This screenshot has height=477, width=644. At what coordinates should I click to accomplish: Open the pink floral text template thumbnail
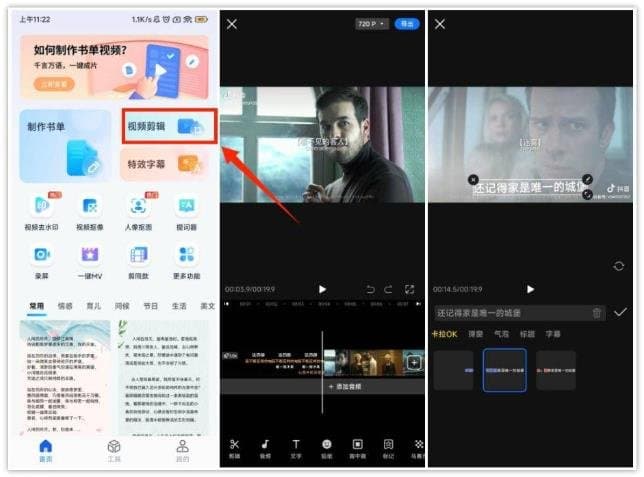[65, 377]
